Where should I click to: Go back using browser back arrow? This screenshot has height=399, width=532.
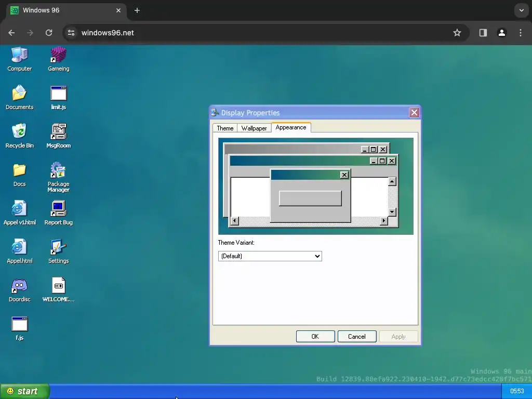(11, 33)
